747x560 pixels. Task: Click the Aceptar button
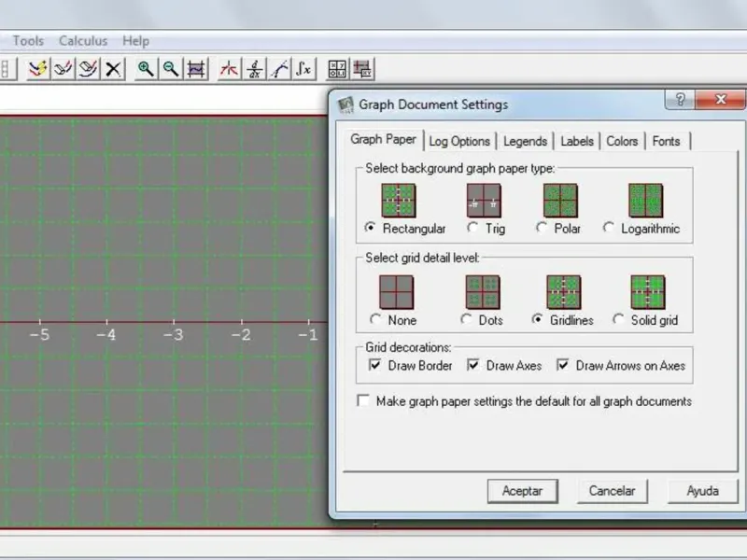click(523, 491)
